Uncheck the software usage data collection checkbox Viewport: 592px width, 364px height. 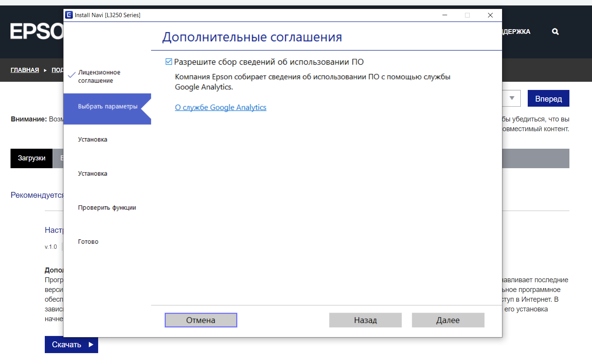[169, 62]
